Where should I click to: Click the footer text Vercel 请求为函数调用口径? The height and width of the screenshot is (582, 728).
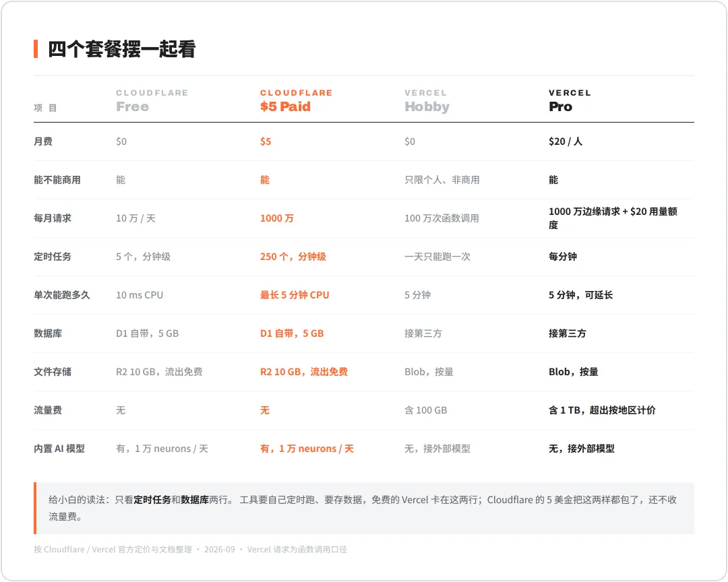click(297, 550)
